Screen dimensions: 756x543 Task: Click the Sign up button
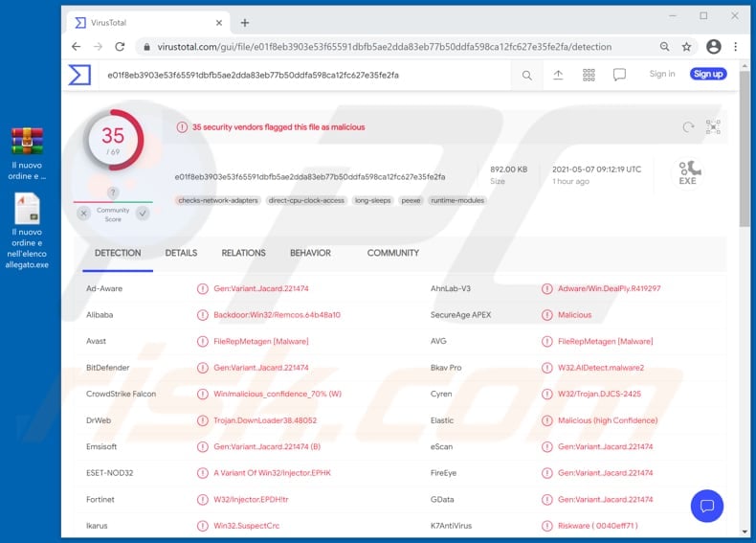708,74
